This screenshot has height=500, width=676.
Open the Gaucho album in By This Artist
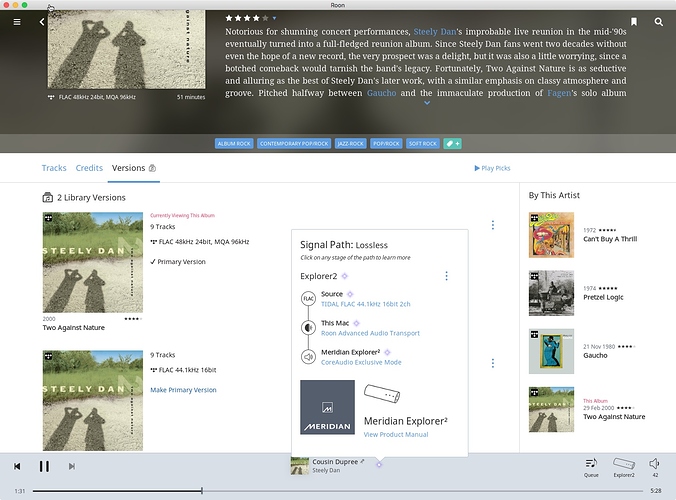click(x=551, y=351)
